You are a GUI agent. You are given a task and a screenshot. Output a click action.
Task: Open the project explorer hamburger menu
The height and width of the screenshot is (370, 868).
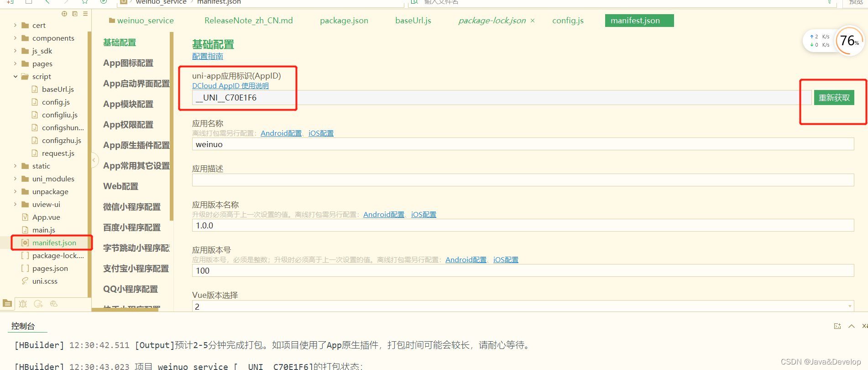click(85, 14)
